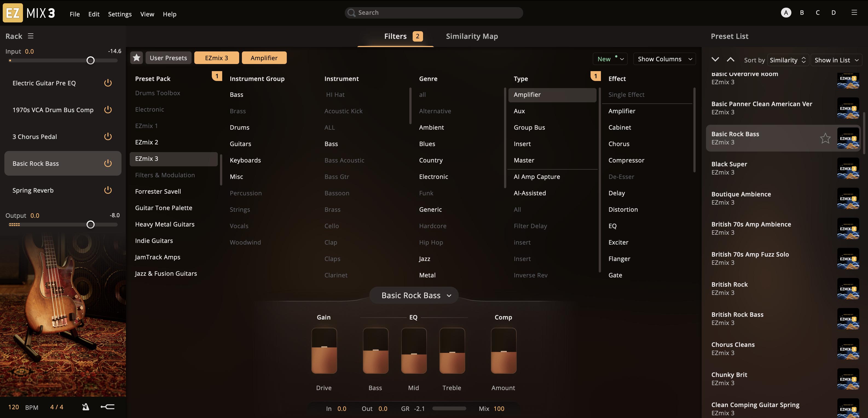Open the Edit menu
The height and width of the screenshot is (418, 868).
(94, 14)
